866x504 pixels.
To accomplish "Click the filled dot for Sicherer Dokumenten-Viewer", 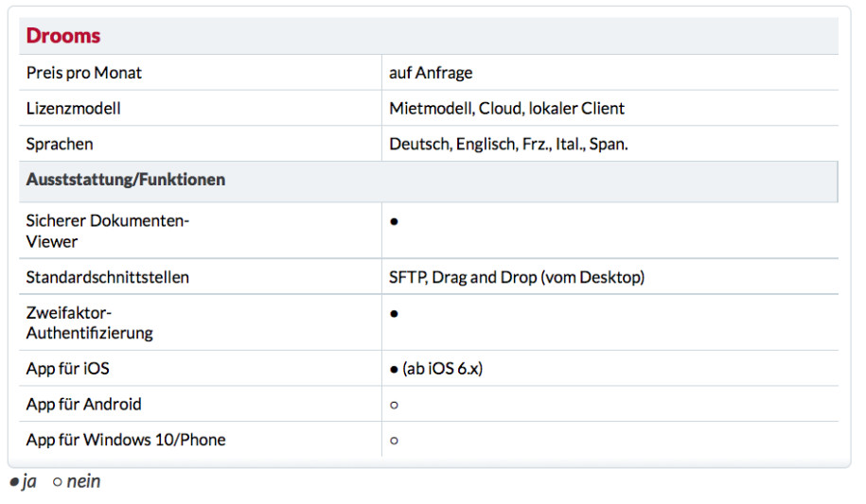I will coord(394,222).
